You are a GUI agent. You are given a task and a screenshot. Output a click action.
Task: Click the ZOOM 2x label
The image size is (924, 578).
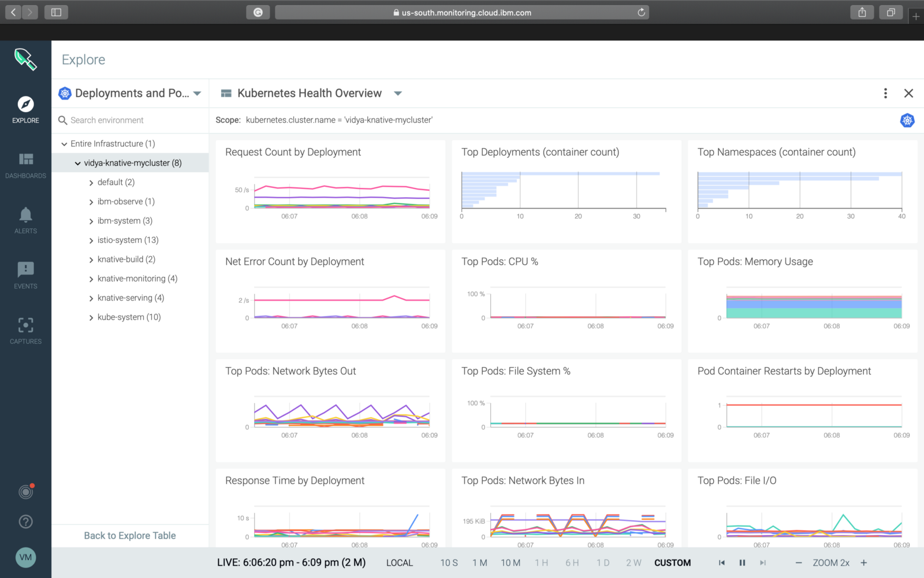click(831, 562)
